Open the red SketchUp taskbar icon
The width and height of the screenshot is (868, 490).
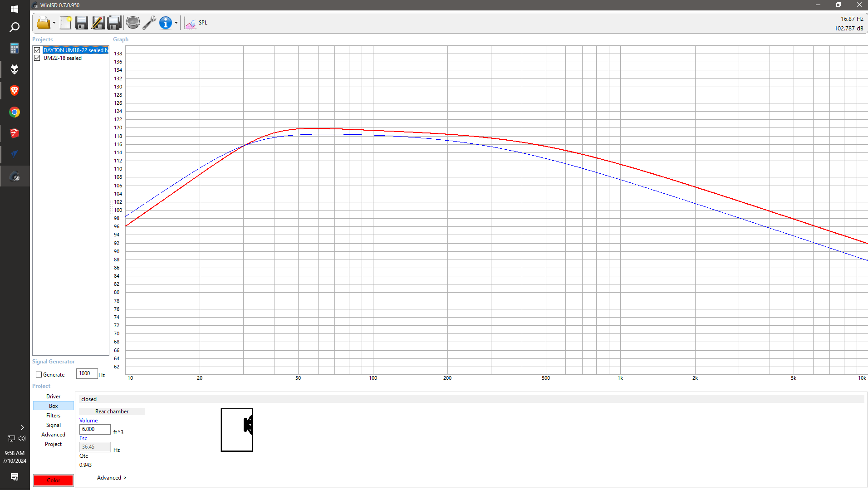15,133
